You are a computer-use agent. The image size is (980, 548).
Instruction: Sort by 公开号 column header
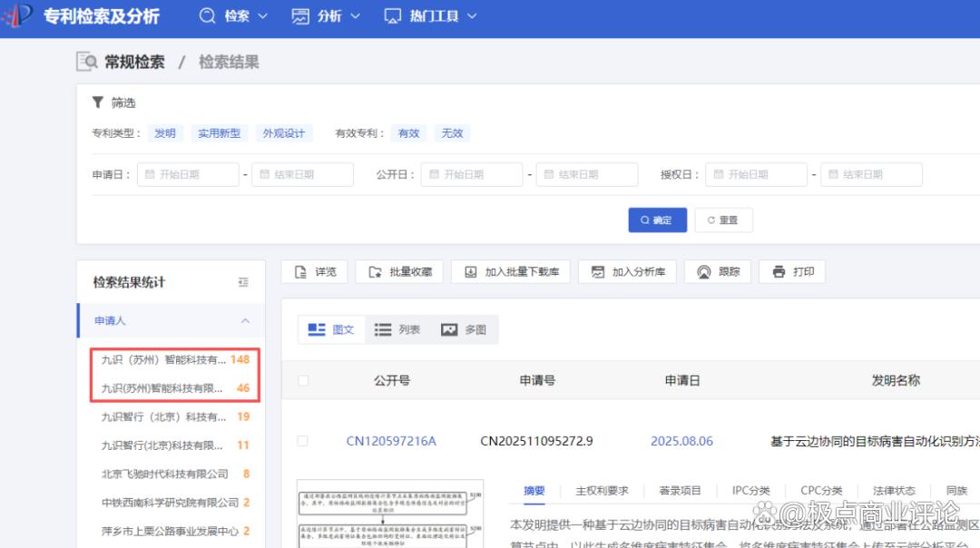(392, 380)
